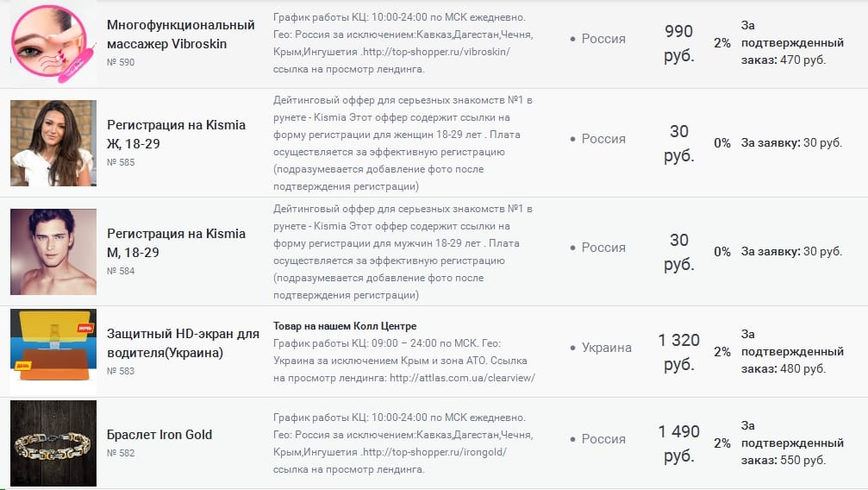Open the Iron Gold bracelet thumbnail
The image size is (868, 490).
tap(53, 443)
